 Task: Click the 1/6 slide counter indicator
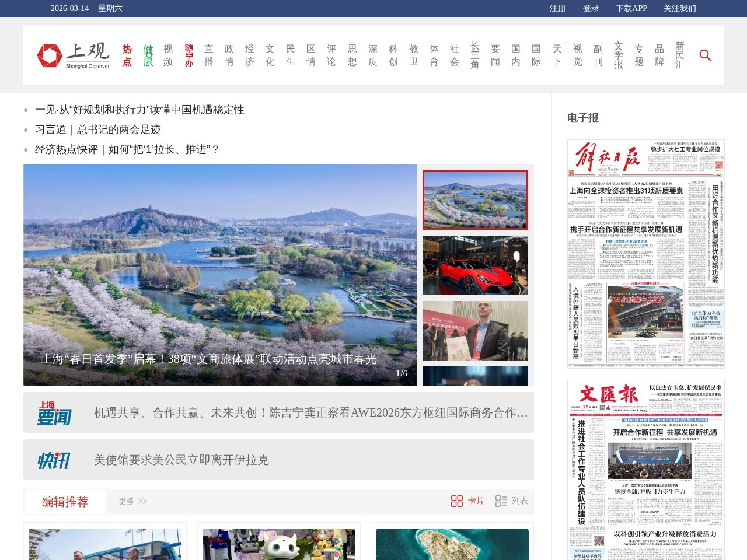[x=401, y=372]
